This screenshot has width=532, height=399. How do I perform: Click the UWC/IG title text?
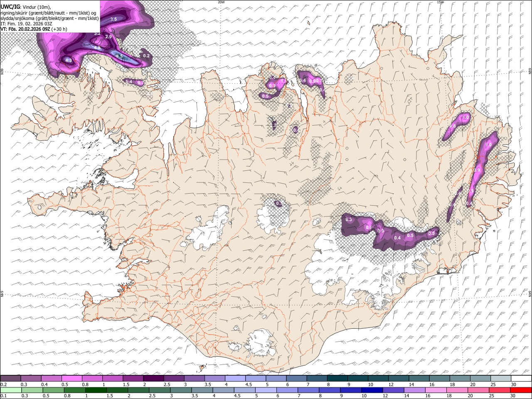click(10, 7)
